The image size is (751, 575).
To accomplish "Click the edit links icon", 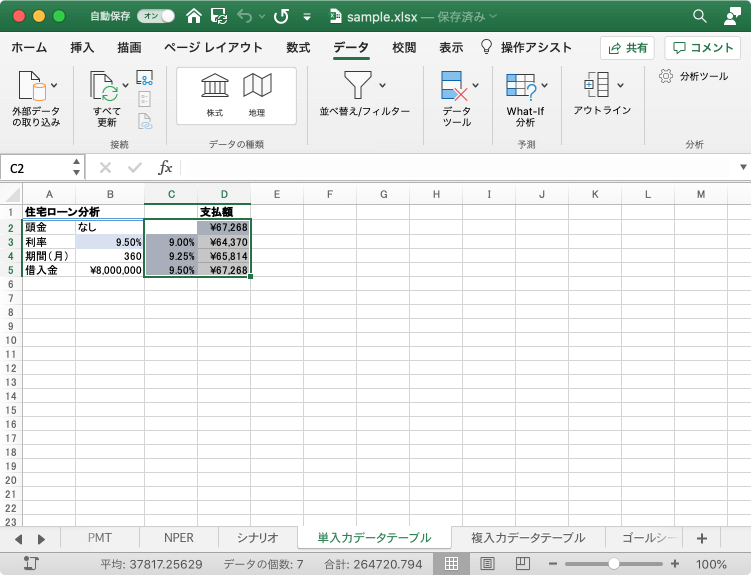I will 145,121.
